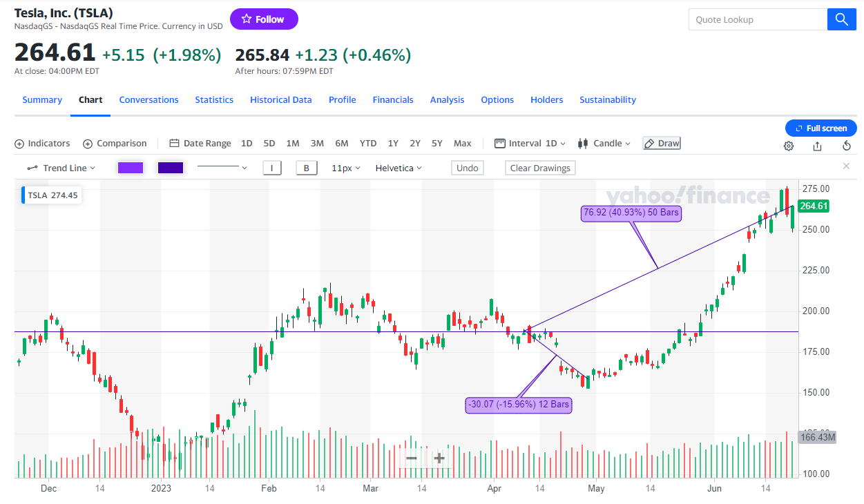Select the 5D range
Viewport: 864px width, 504px height.
pos(269,144)
